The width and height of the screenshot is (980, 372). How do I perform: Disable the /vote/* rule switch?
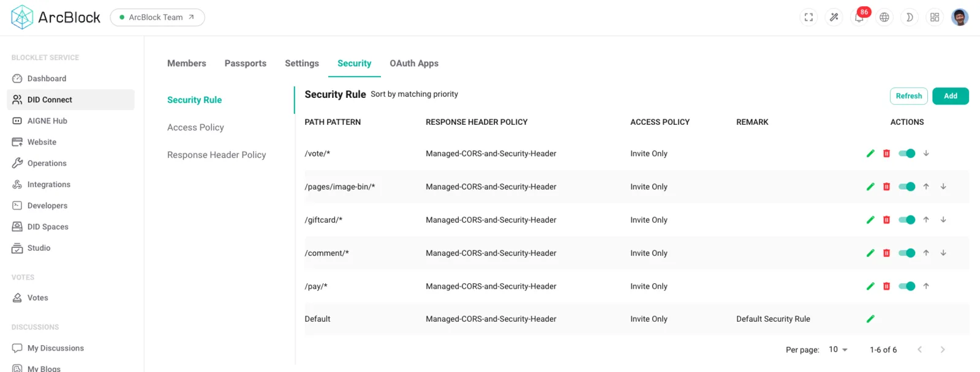[907, 154]
